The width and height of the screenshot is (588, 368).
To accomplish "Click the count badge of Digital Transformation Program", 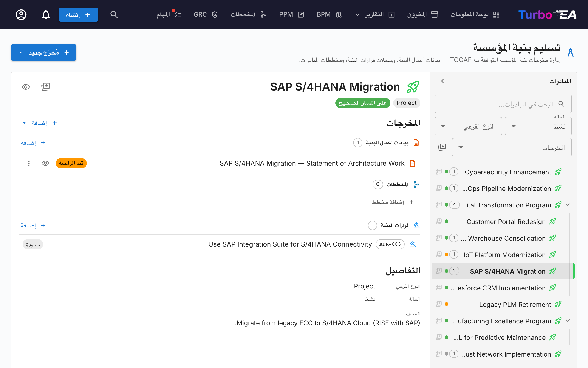I will click(x=454, y=205).
